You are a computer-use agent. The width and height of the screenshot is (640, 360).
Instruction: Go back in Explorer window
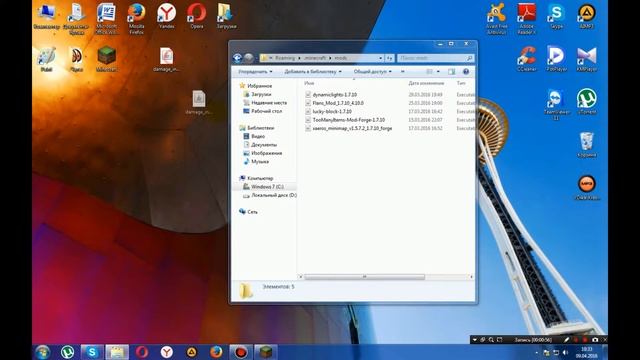(x=238, y=58)
